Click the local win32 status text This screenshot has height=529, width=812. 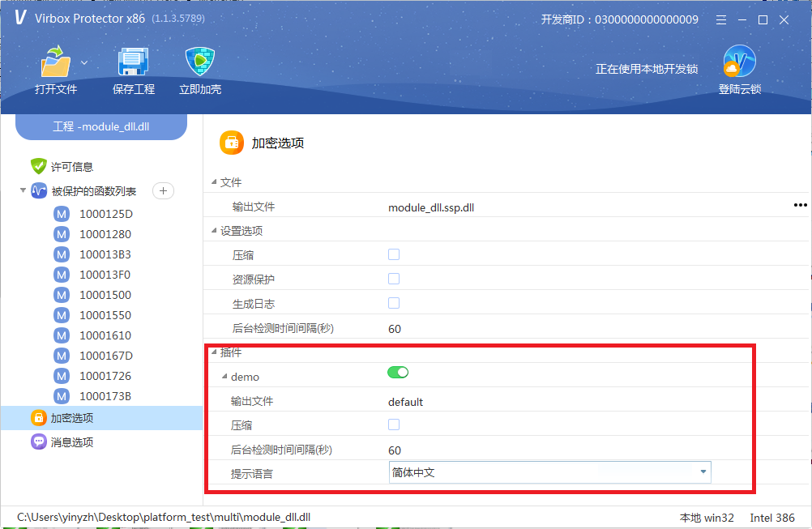(x=707, y=518)
